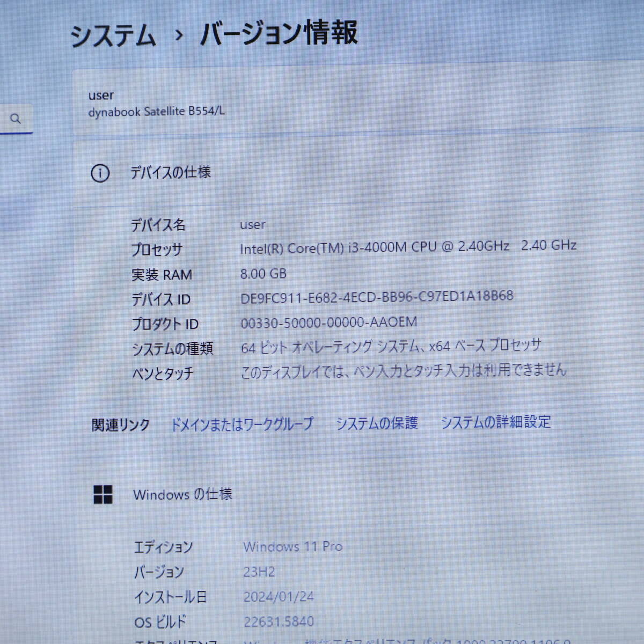Click the 8.00 GB RAM value
Screen dimensions: 644x644
[264, 274]
